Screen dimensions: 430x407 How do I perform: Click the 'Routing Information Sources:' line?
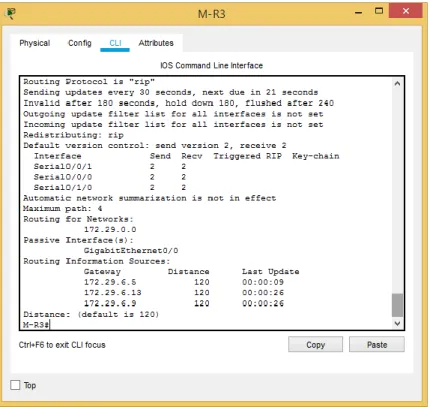point(97,261)
